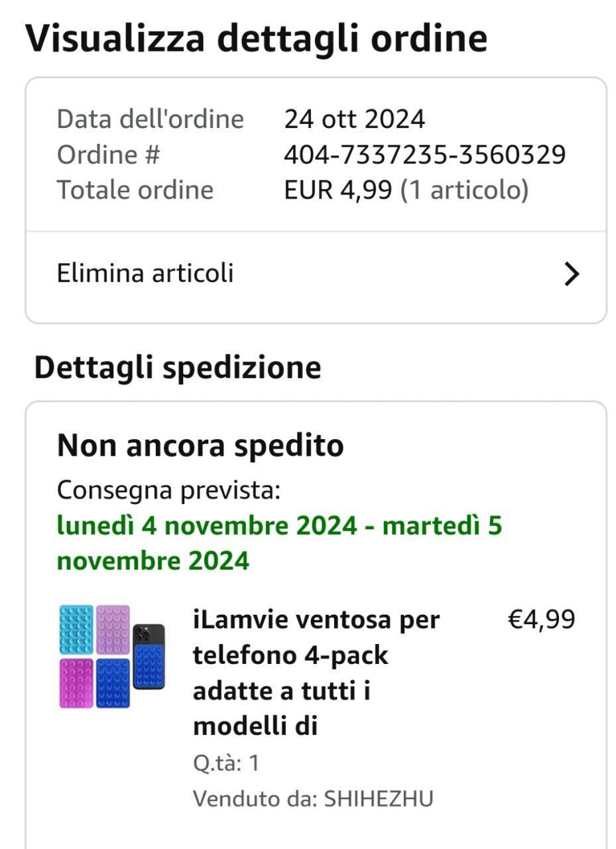Tap the (1 articolo) item count text

tap(465, 190)
